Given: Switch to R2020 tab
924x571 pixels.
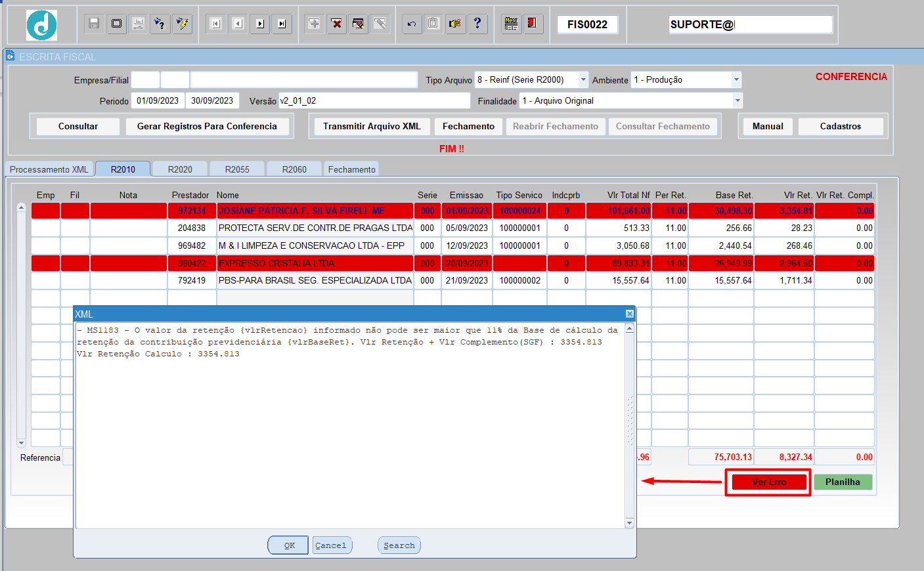Looking at the screenshot, I should click(180, 169).
